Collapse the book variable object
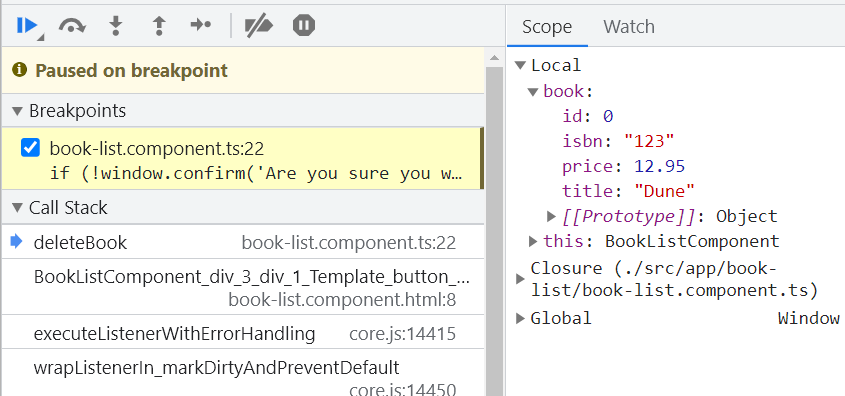Viewport: 845px width, 396px height. click(533, 92)
